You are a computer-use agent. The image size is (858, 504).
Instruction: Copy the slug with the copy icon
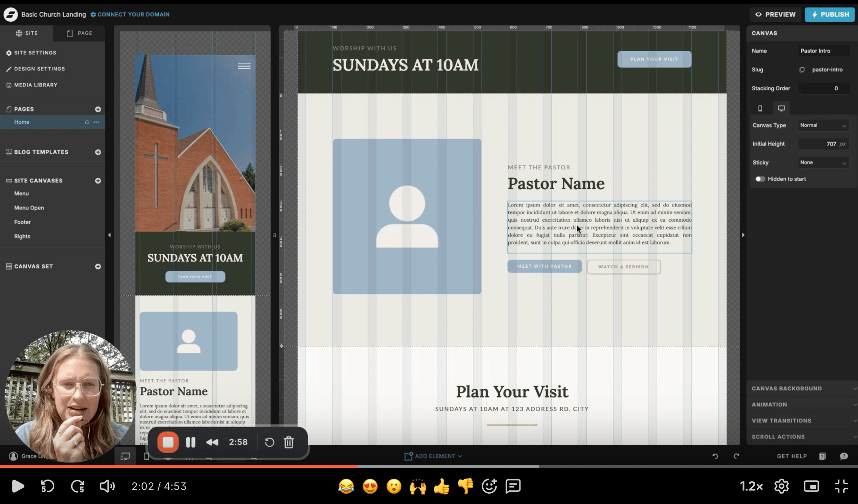[x=802, y=70]
